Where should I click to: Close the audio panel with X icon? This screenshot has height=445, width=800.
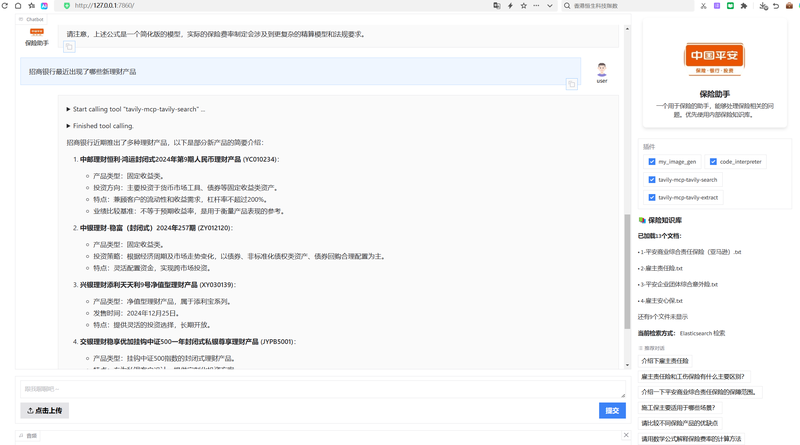tap(626, 435)
